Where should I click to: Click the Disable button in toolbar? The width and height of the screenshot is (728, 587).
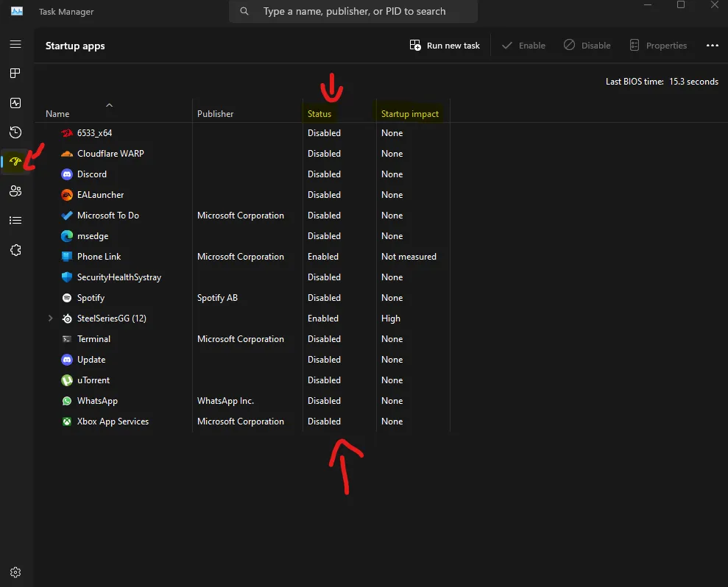pos(587,46)
